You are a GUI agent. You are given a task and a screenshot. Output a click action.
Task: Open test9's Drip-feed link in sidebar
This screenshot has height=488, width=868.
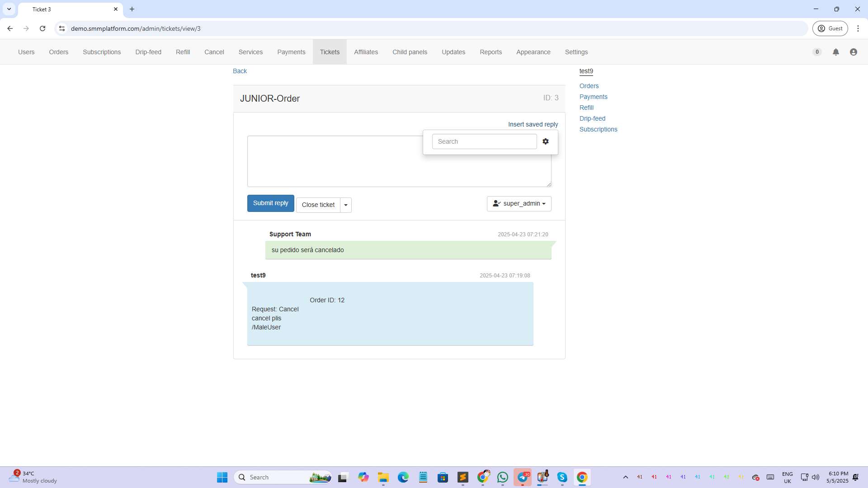[x=592, y=118]
